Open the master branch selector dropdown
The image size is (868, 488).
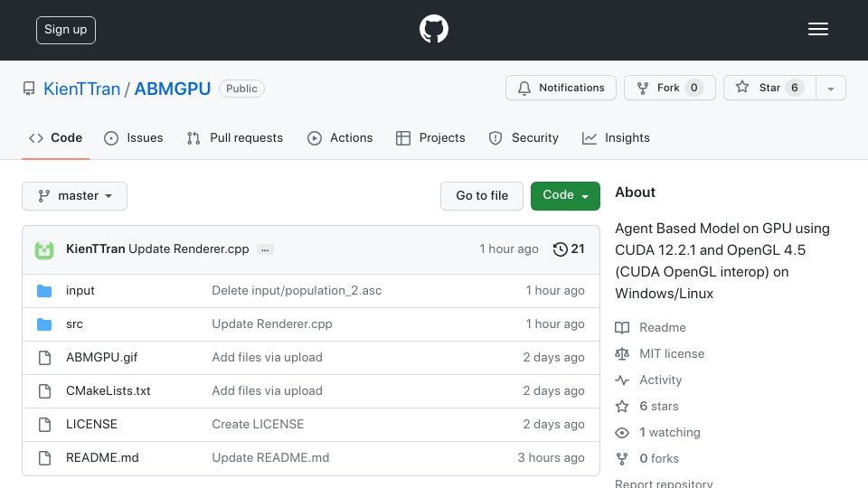point(75,196)
